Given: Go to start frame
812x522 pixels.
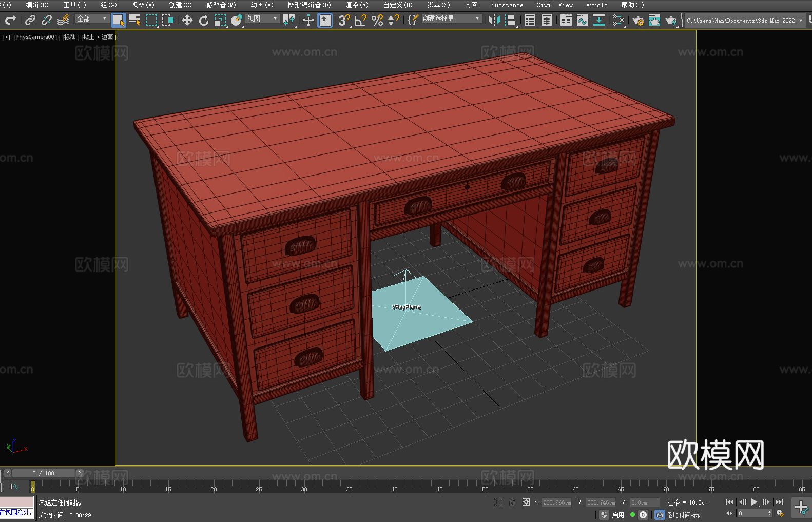Looking at the screenshot, I should [x=729, y=502].
